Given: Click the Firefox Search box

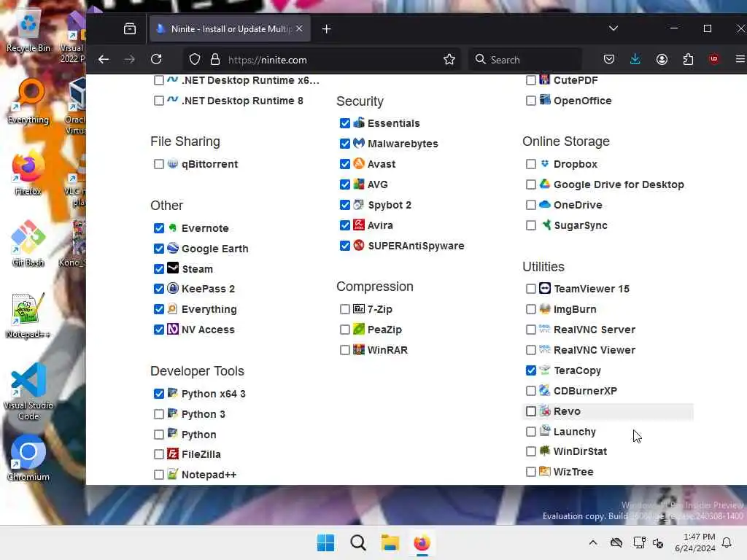Looking at the screenshot, I should click(525, 60).
